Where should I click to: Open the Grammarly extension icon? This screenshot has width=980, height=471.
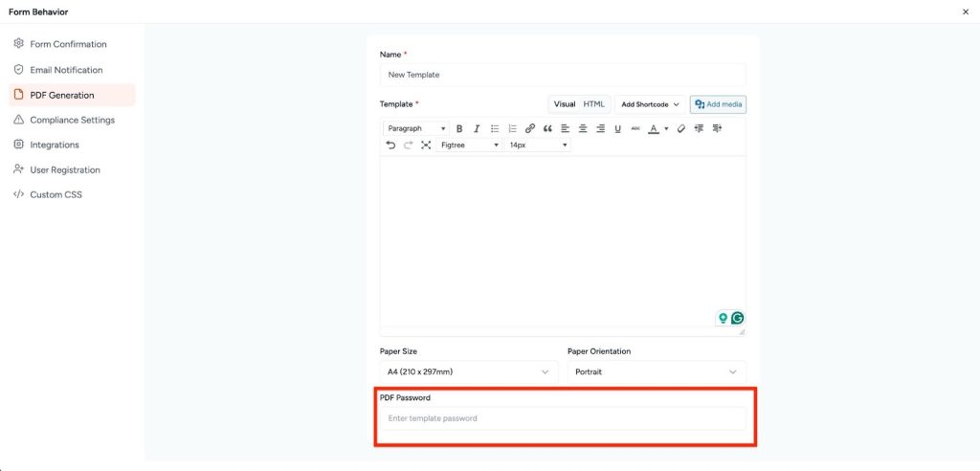click(x=738, y=319)
